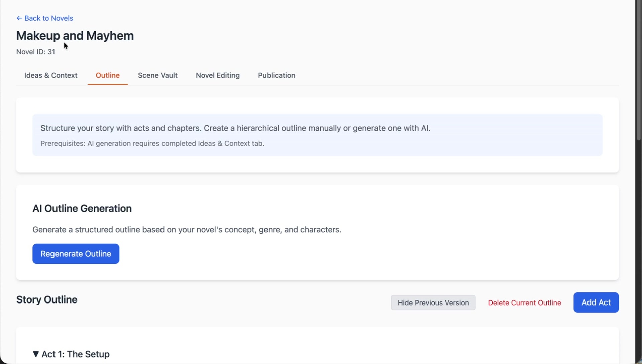Click the blue prerequisites info banner
Viewport: 642px width, 364px height.
point(317,135)
